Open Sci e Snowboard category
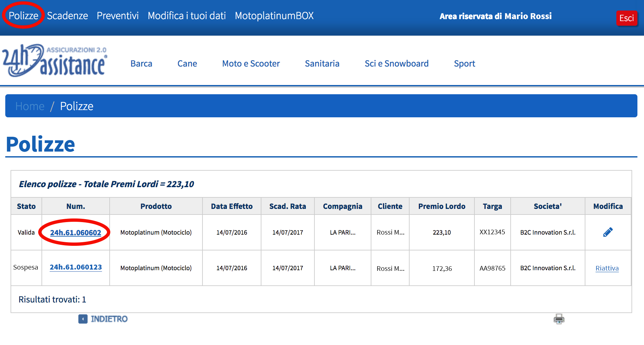The width and height of the screenshot is (644, 345). pyautogui.click(x=397, y=64)
